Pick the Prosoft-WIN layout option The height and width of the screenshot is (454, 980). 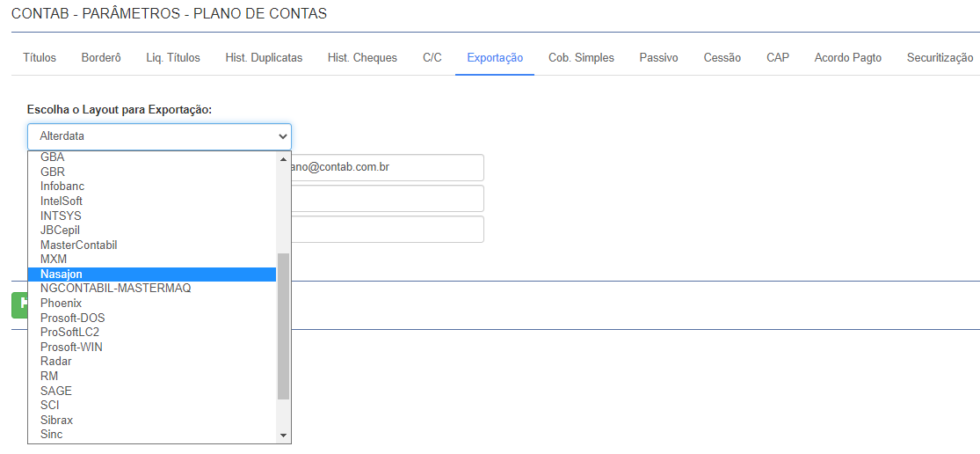pyautogui.click(x=151, y=347)
